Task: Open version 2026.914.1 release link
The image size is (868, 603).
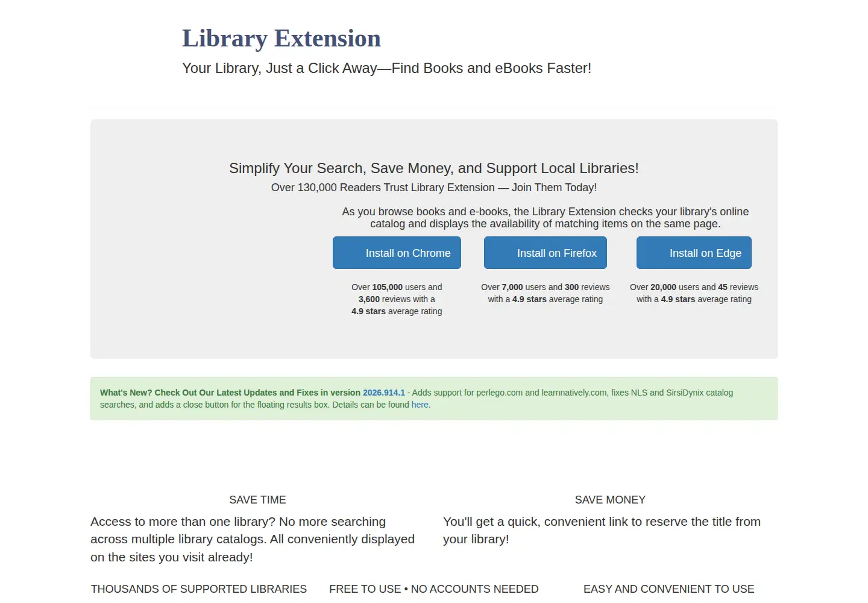Action: [x=384, y=393]
